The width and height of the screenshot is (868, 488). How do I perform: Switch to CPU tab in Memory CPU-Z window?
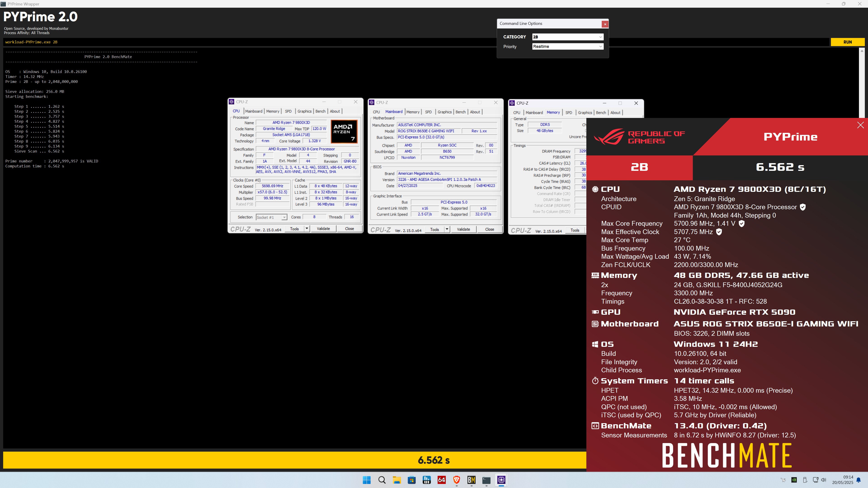coord(517,113)
